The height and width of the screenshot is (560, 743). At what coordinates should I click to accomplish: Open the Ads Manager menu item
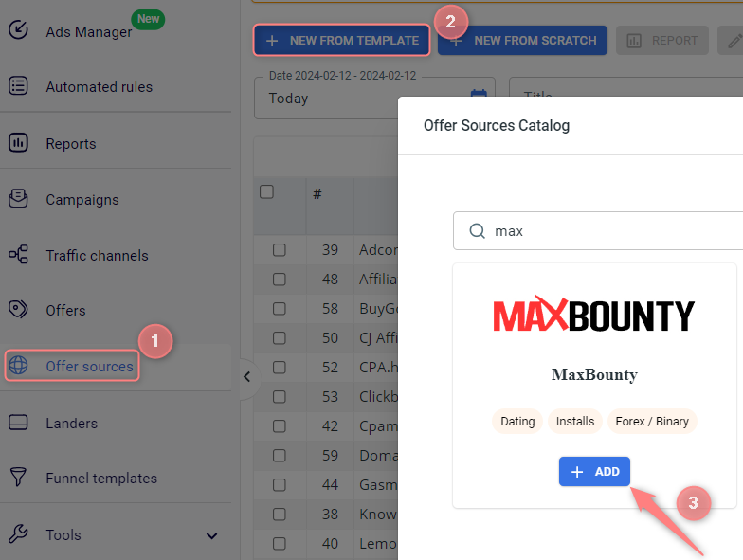click(x=89, y=32)
